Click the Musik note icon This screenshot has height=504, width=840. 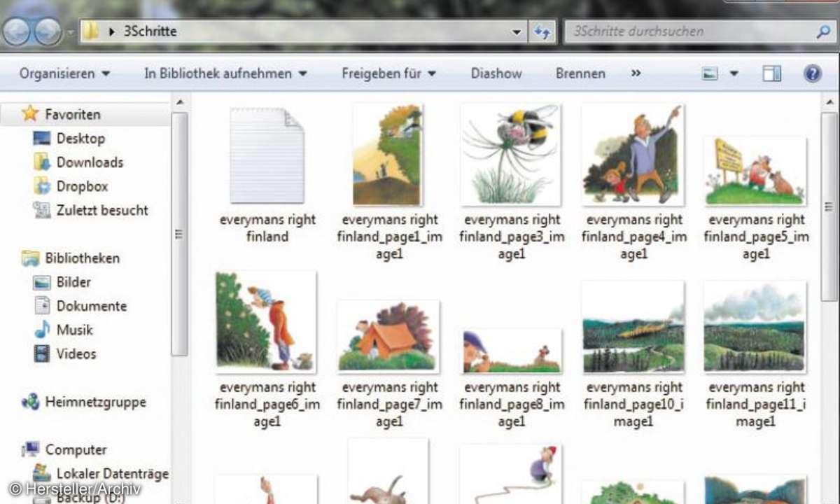42,330
